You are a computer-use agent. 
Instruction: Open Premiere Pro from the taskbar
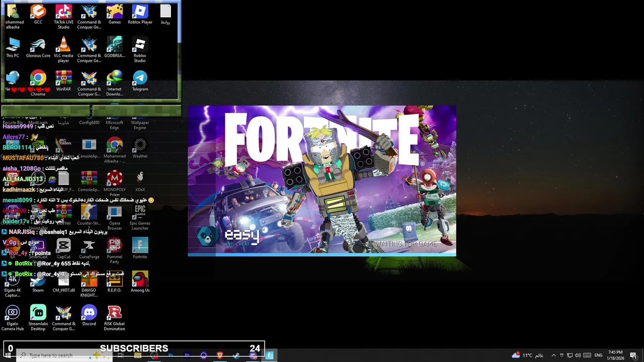pyautogui.click(x=187, y=355)
